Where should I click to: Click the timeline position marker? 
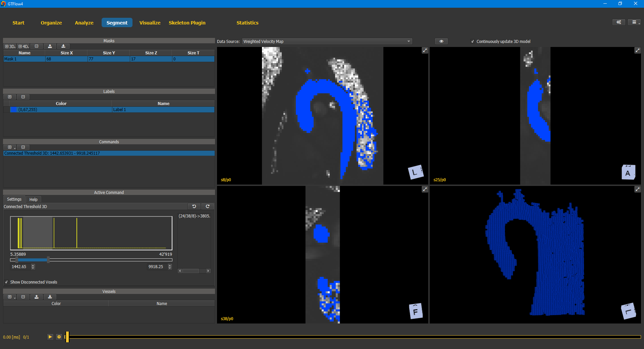(67, 337)
